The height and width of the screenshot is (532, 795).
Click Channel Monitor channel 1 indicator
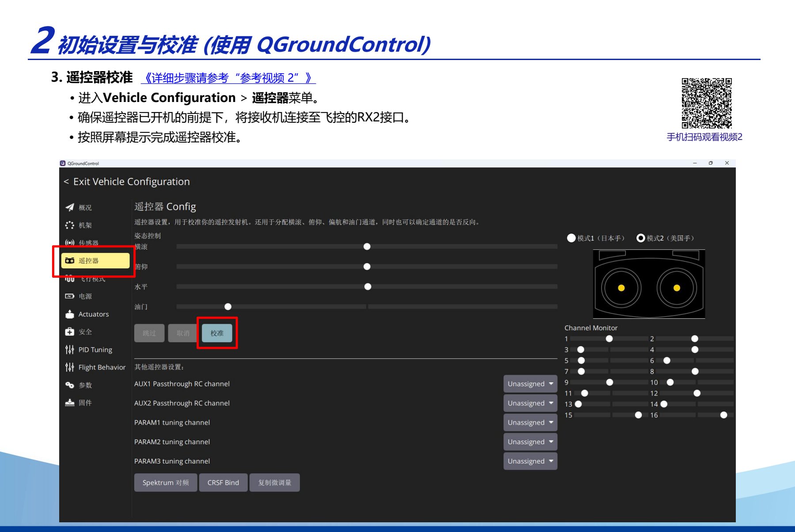609,339
